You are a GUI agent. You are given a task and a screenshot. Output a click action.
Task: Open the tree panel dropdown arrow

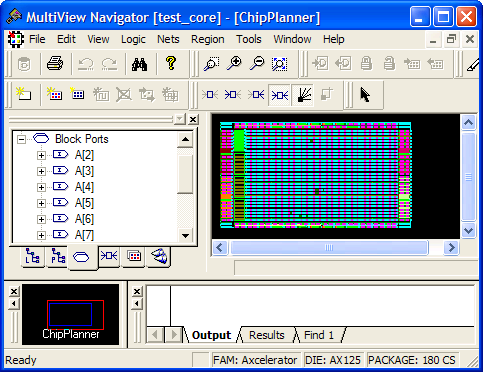tap(180, 119)
